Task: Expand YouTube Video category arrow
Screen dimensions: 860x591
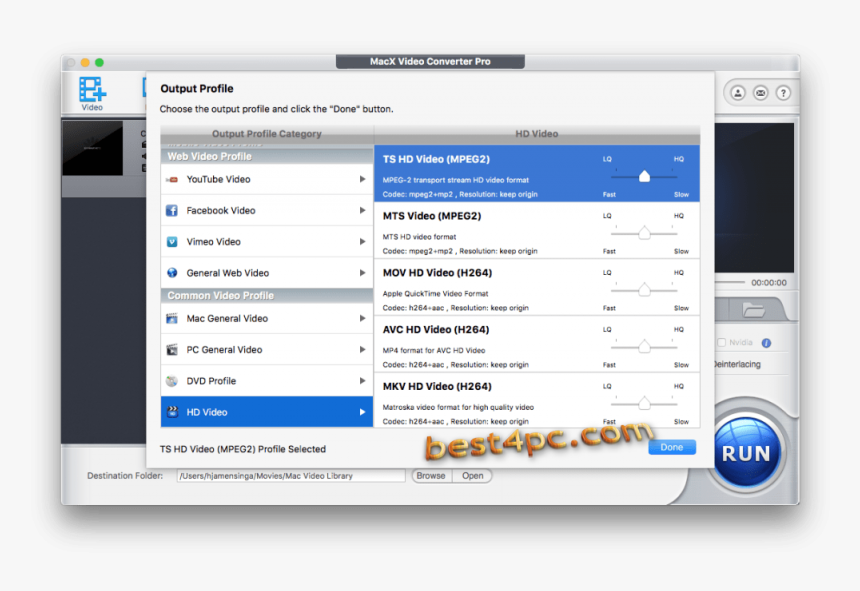Action: click(x=362, y=179)
